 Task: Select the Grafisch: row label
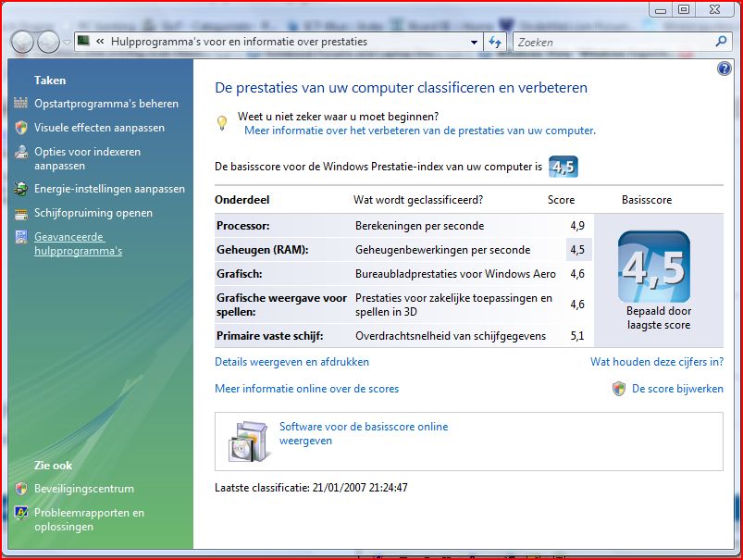[x=240, y=274]
